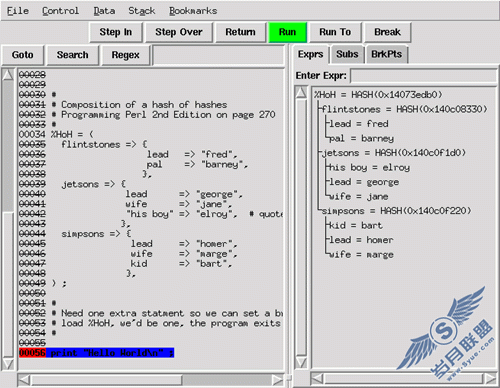Click 'kid => "bart"' source line

pyautogui.click(x=181, y=264)
